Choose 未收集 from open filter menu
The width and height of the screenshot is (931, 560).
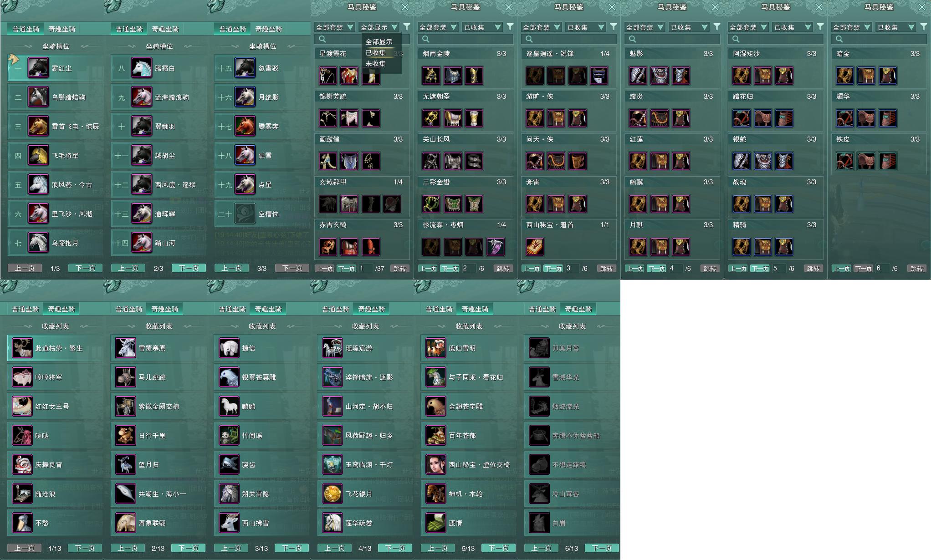click(376, 64)
